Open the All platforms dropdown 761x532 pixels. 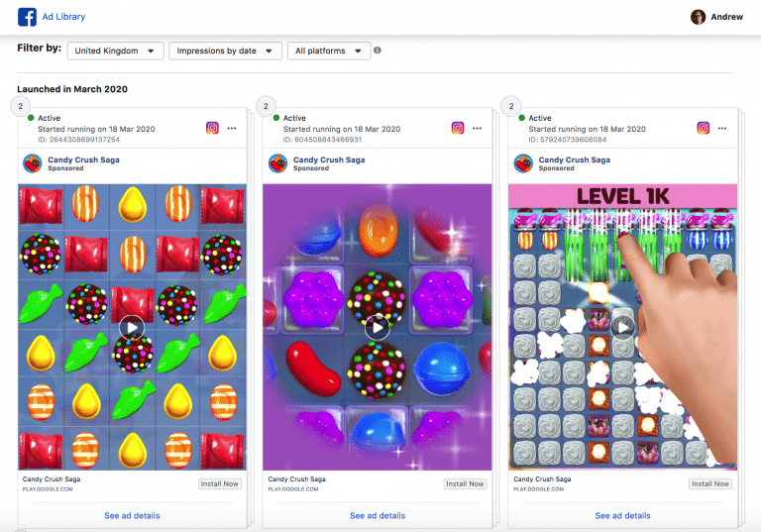pyautogui.click(x=329, y=51)
